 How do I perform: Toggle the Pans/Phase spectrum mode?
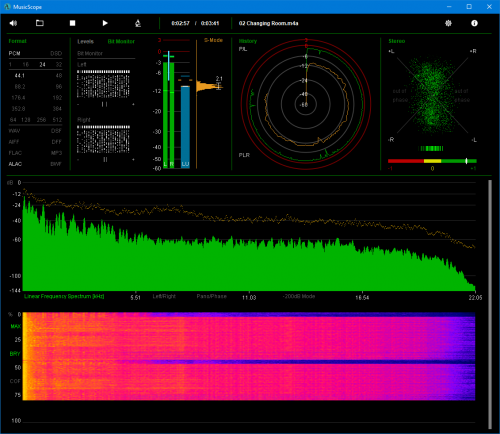click(x=211, y=296)
